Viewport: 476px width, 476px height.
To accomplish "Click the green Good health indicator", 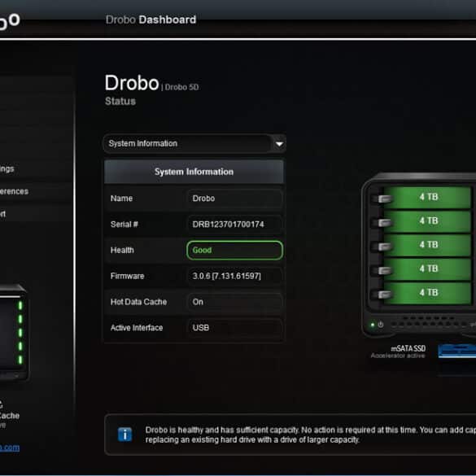I will click(234, 250).
